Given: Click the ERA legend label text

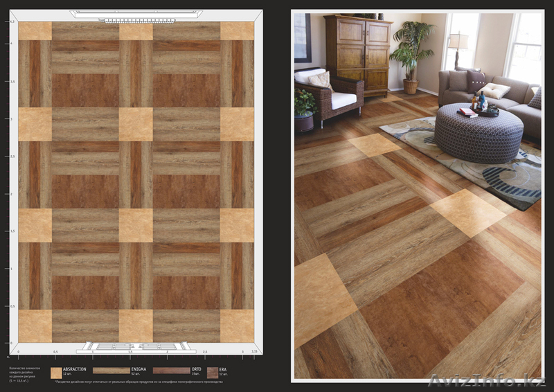Looking at the screenshot, I should pos(223,369).
